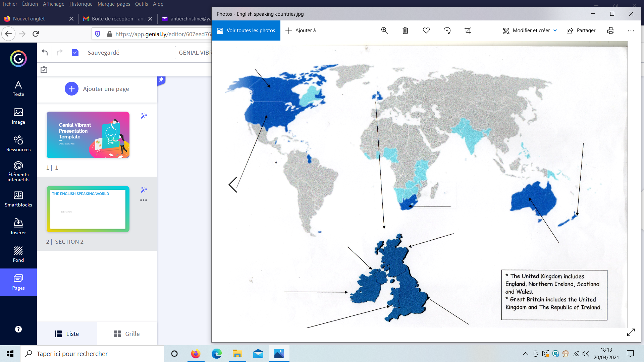Open the SECTION 2 page options menu

click(x=144, y=200)
